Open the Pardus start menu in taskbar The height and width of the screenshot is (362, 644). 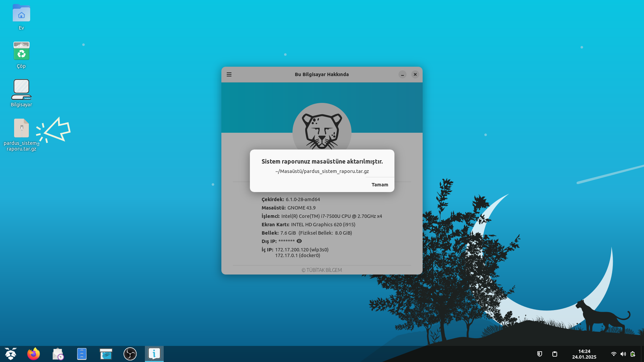(11, 354)
